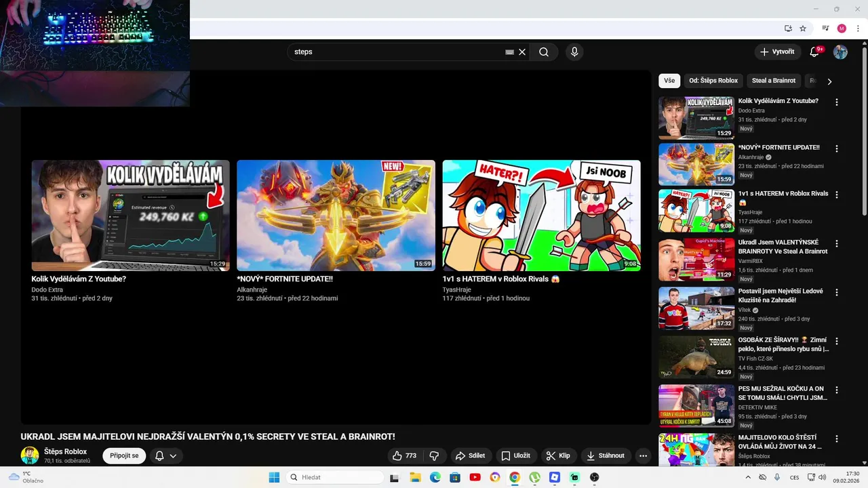The image size is (868, 488).
Task: Click the Klip clip button
Action: [559, 455]
